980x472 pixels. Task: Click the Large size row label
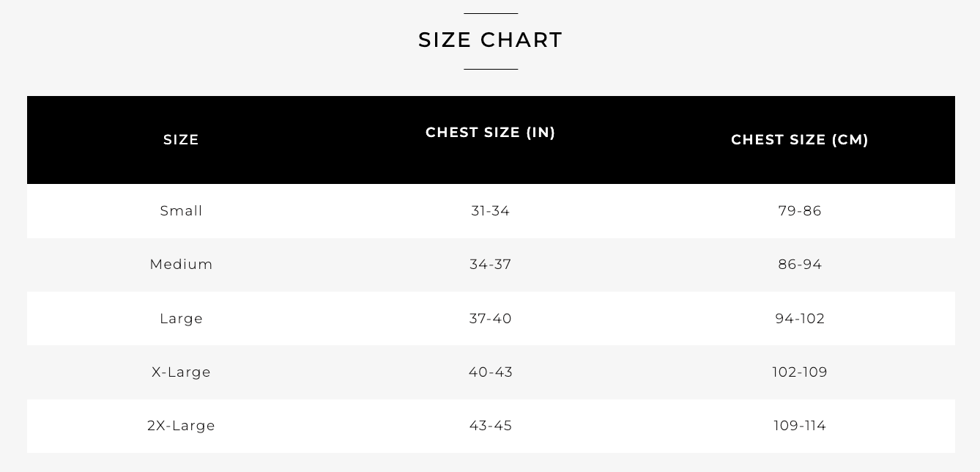181,319
